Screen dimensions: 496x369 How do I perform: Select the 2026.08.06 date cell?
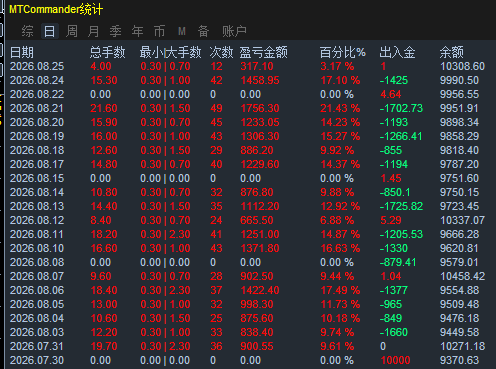(37, 290)
